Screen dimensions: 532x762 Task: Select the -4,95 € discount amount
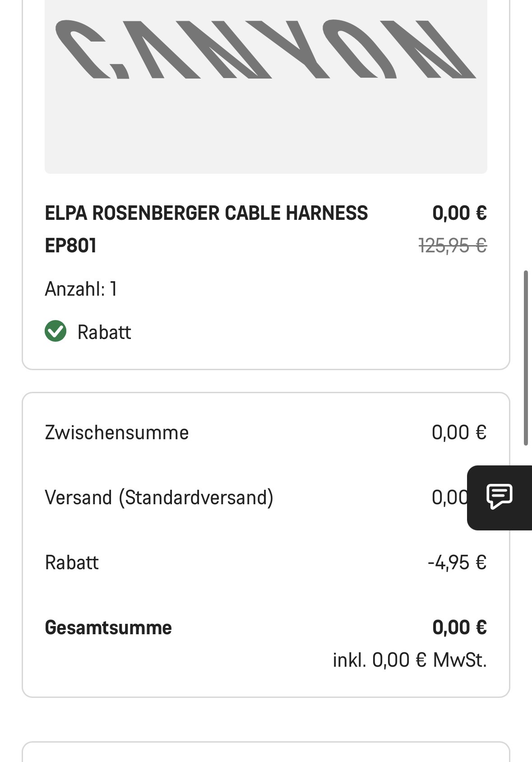click(457, 562)
